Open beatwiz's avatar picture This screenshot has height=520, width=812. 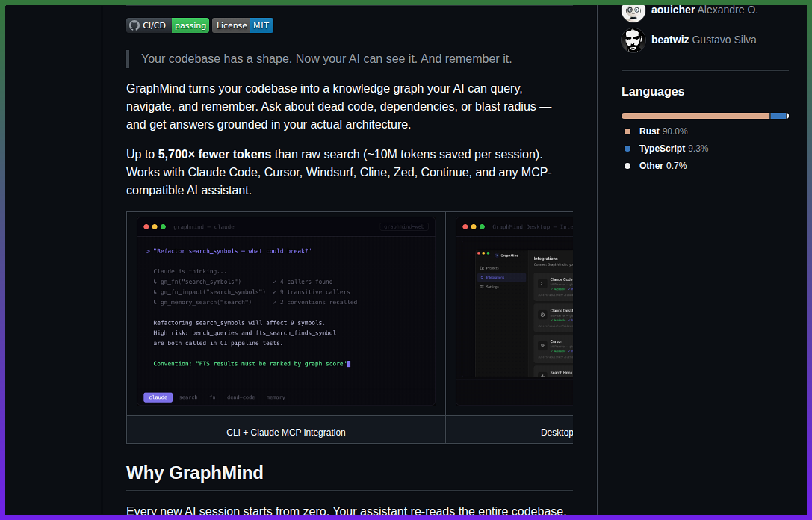pos(633,40)
